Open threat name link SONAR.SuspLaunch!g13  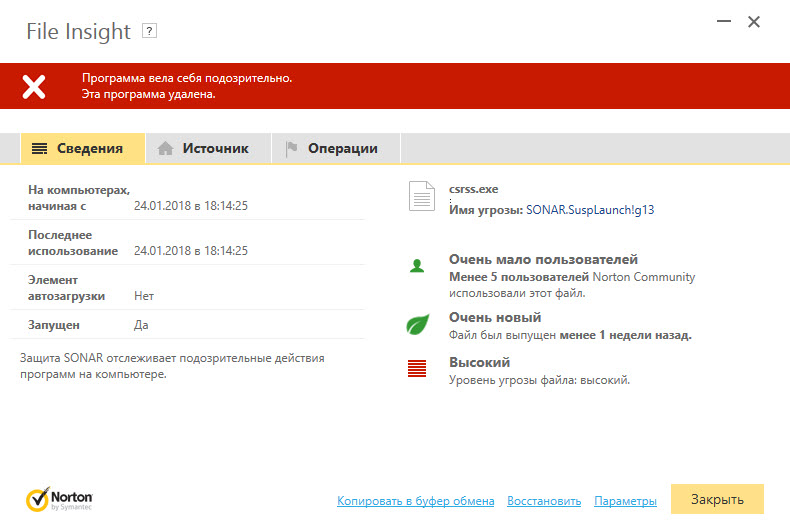[590, 210]
